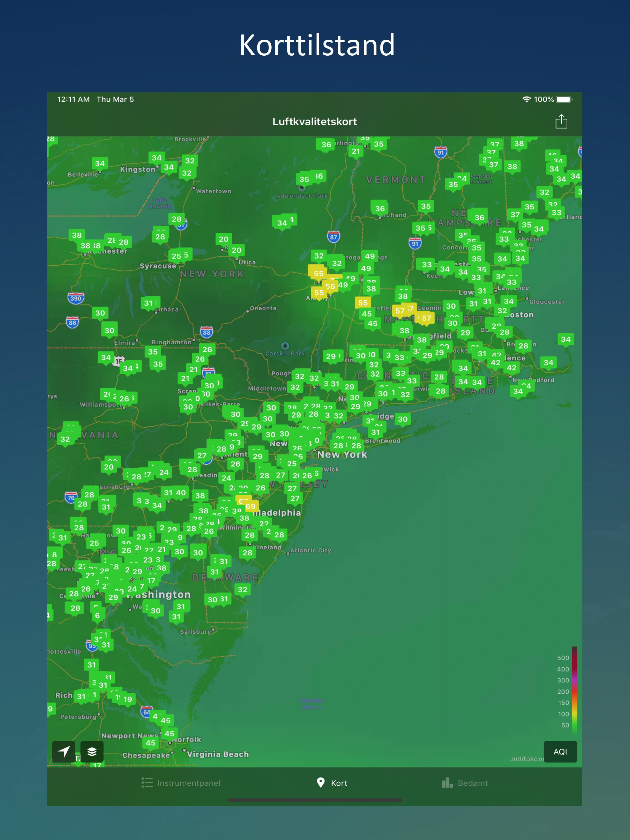Select the 45 marker near Norfolk
This screenshot has height=840, width=630.
pyautogui.click(x=169, y=734)
